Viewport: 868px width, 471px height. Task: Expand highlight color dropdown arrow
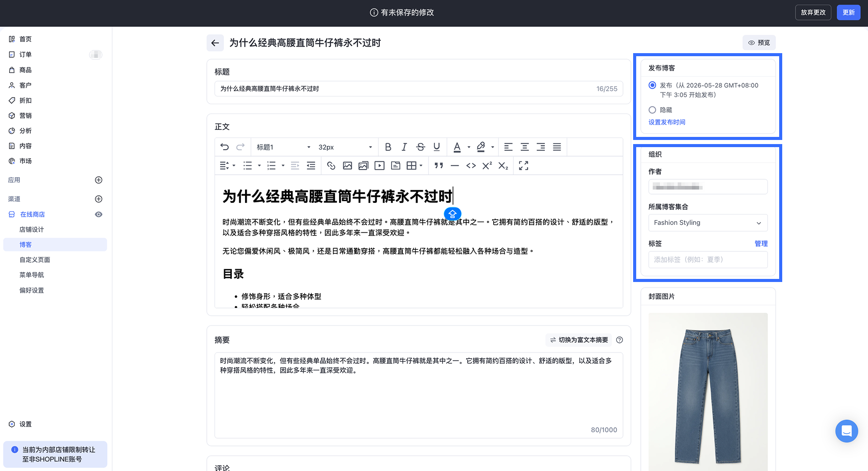[x=493, y=147]
